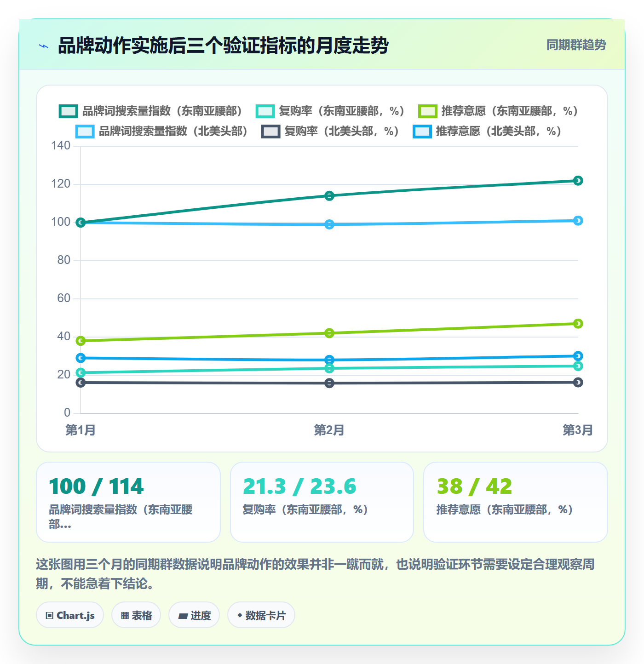This screenshot has width=644, height=664.
Task: Click 第3月 point on teal 复购率 line
Action: pyautogui.click(x=578, y=366)
